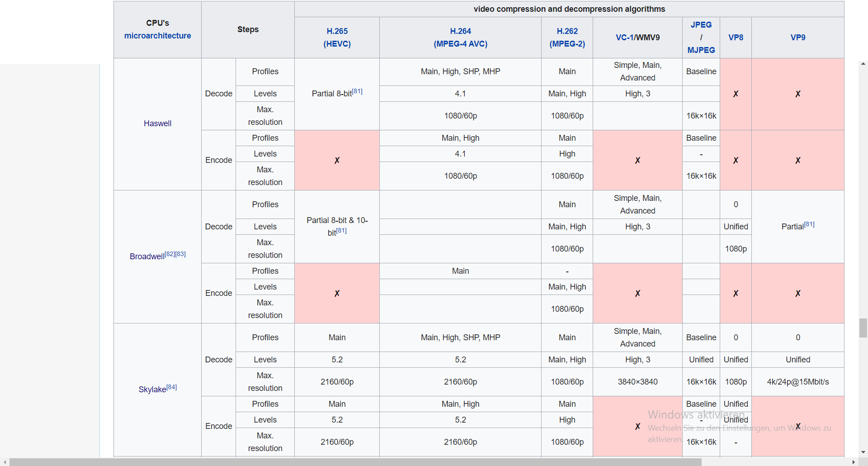Viewport: 868px width, 466px height.
Task: Go to the Haswell article link
Action: pos(157,124)
